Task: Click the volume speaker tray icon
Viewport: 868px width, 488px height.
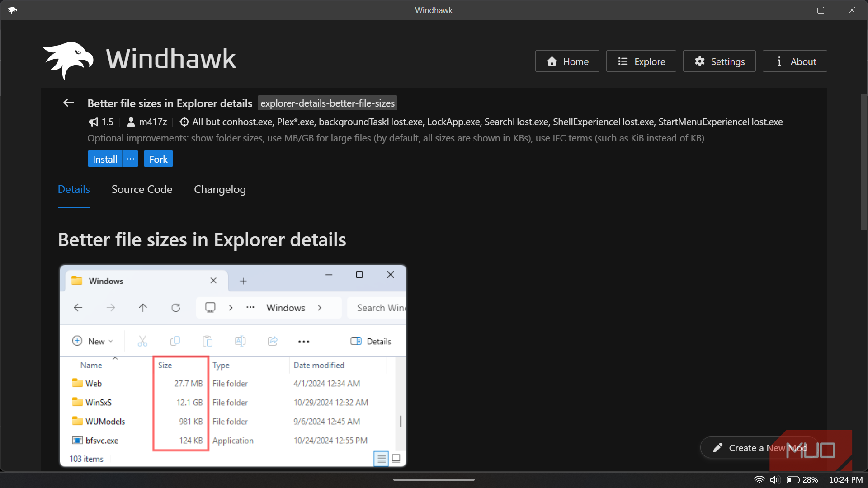Action: 775,480
